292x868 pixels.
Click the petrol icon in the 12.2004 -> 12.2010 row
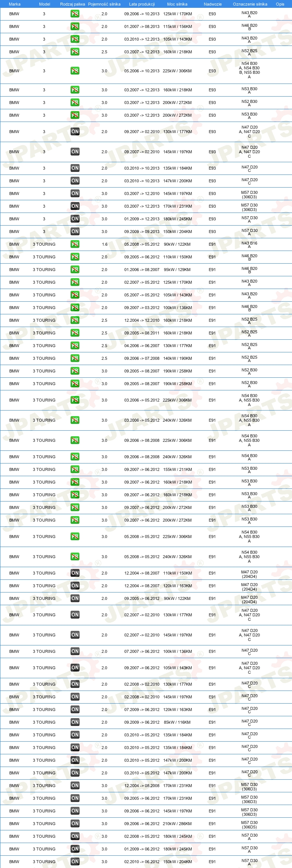[75, 320]
